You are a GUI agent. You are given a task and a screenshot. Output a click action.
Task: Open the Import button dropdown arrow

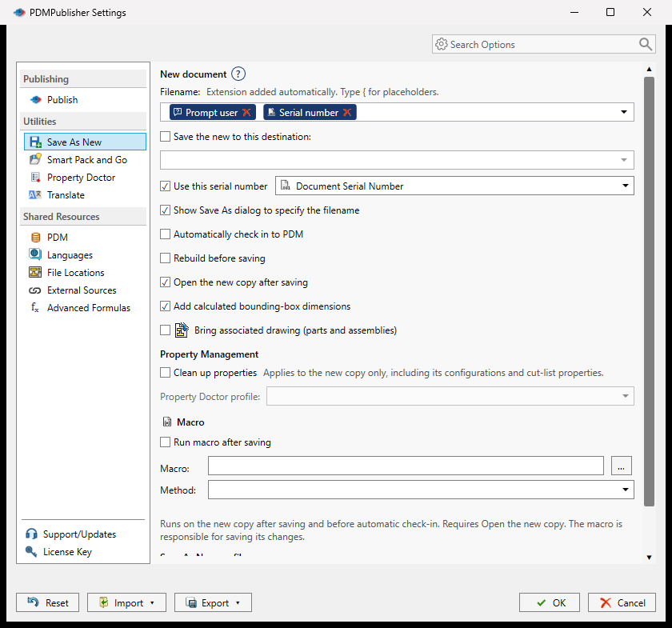[x=152, y=602]
